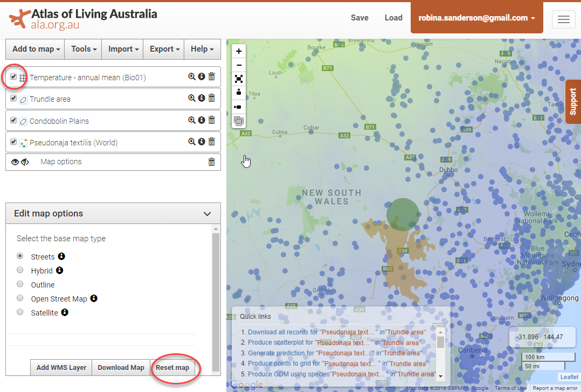This screenshot has width=581, height=392.
Task: Delete the Temperature annual mean layer
Action: (212, 76)
